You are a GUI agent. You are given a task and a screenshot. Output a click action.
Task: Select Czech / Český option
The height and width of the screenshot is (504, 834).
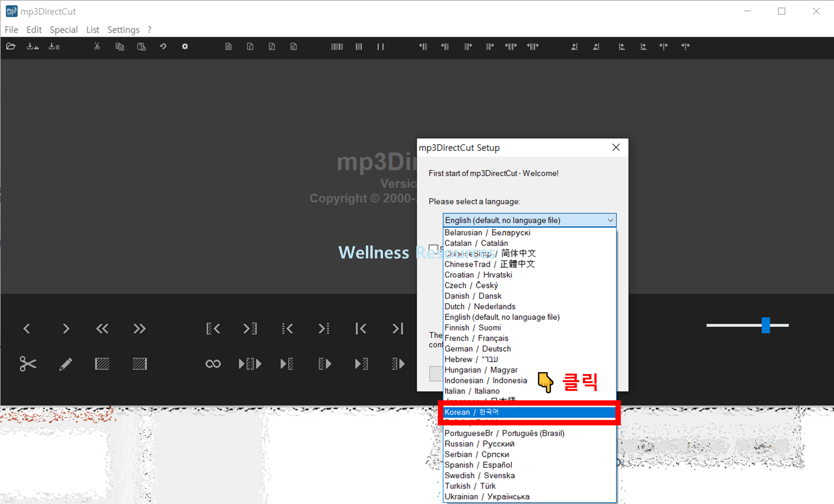coord(529,285)
